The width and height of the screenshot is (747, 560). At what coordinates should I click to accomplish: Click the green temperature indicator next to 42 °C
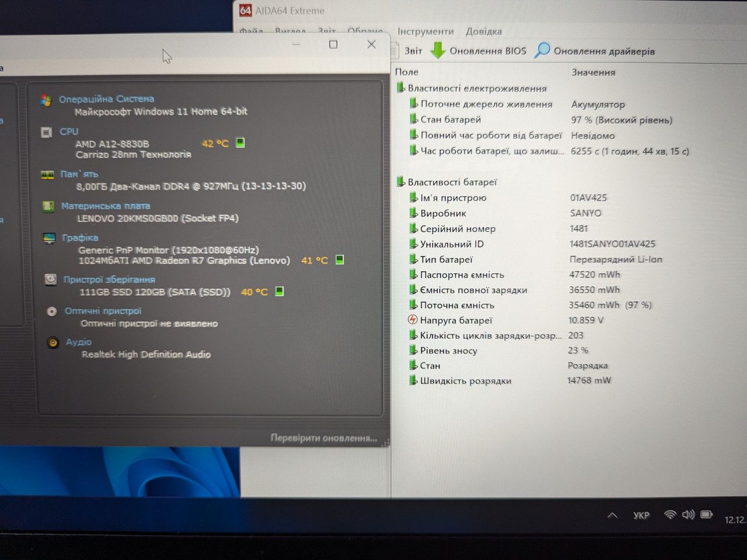pos(240,142)
